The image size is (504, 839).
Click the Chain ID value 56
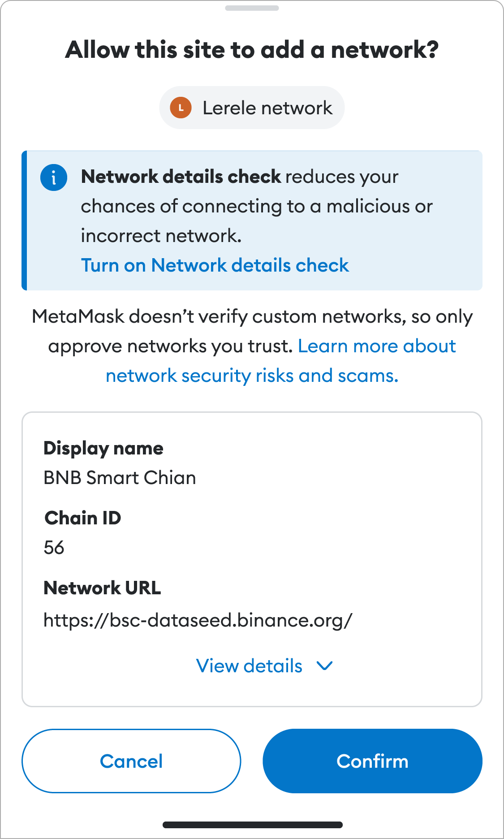click(x=54, y=548)
